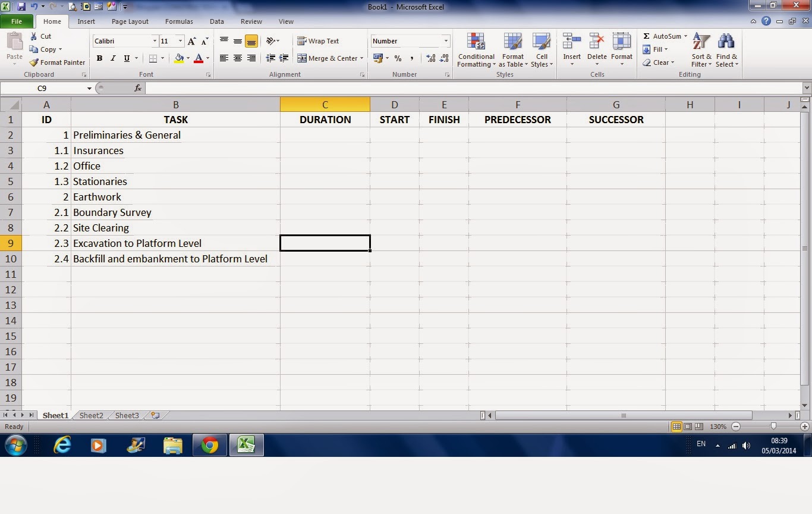
Task: Enable Wrap Text
Action: [319, 40]
